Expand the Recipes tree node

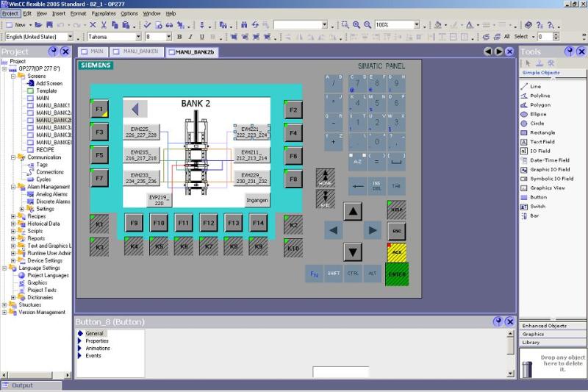(x=13, y=216)
